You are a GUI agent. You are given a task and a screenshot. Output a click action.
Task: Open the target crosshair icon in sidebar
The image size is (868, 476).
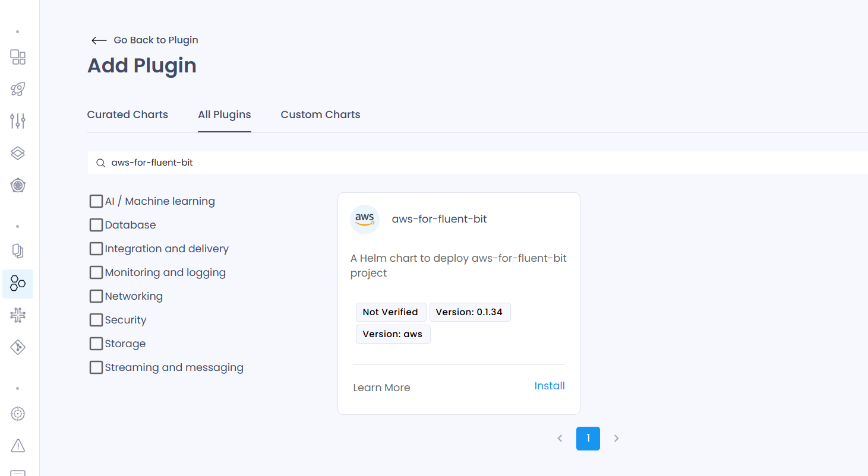click(18, 413)
